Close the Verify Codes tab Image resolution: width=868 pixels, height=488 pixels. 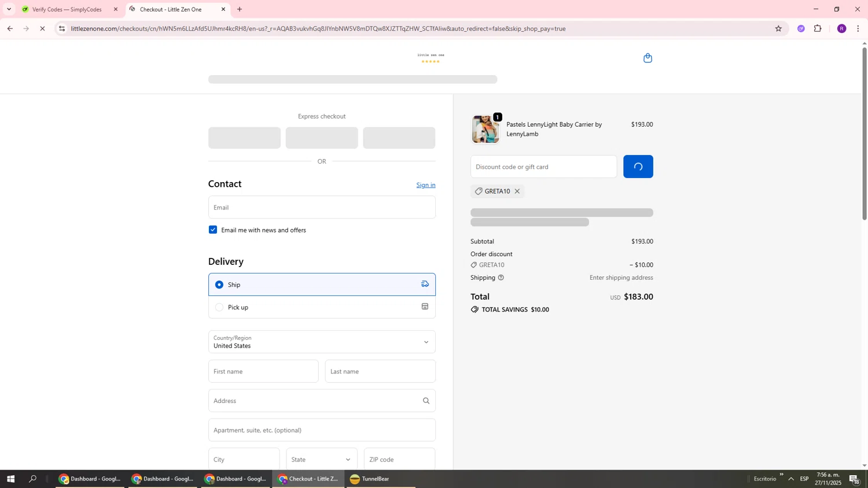tap(115, 9)
